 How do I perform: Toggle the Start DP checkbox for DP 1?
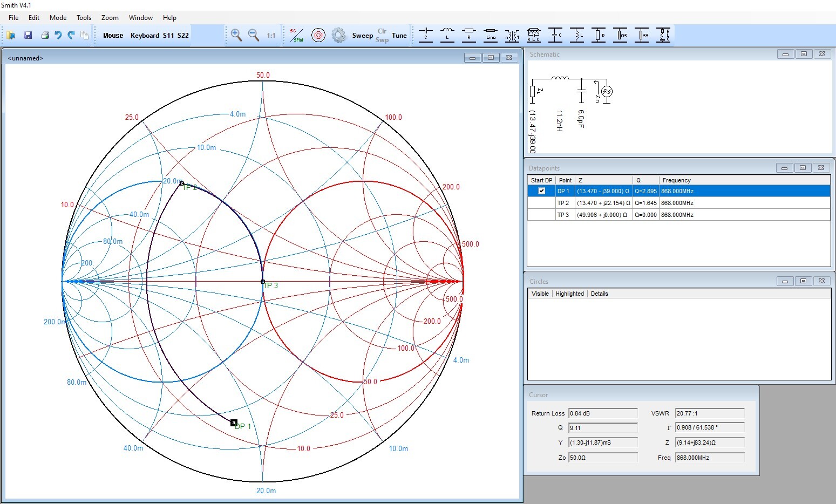542,191
